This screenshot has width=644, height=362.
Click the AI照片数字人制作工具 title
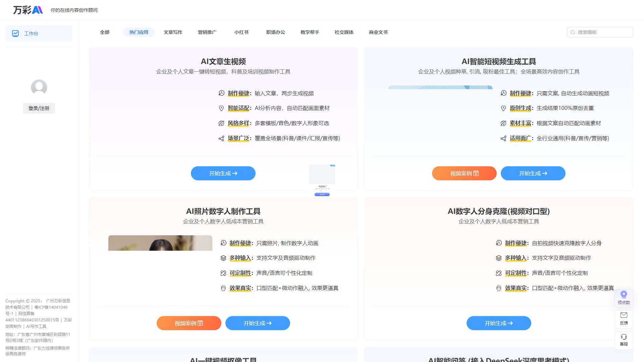point(223,212)
